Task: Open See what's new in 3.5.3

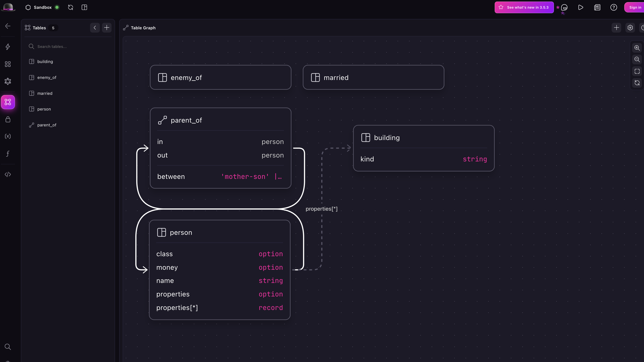Action: tap(524, 7)
